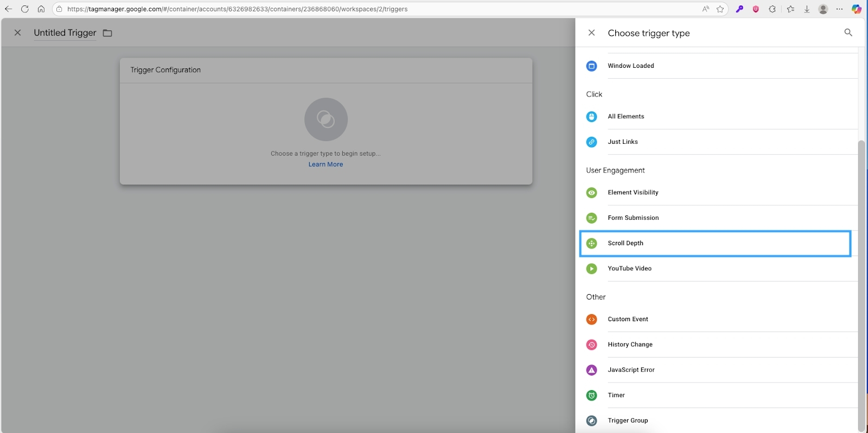Click the Custom Event trigger icon
Image resolution: width=868 pixels, height=433 pixels.
click(591, 320)
